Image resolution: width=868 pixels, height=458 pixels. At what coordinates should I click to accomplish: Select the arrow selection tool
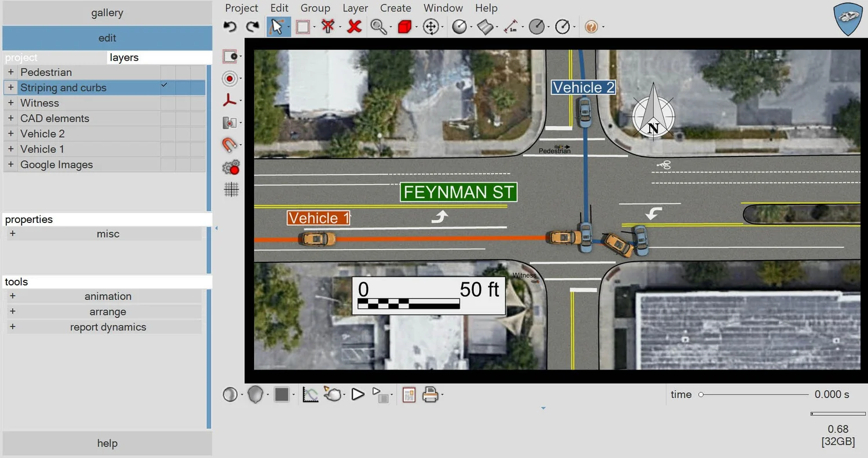tap(277, 26)
